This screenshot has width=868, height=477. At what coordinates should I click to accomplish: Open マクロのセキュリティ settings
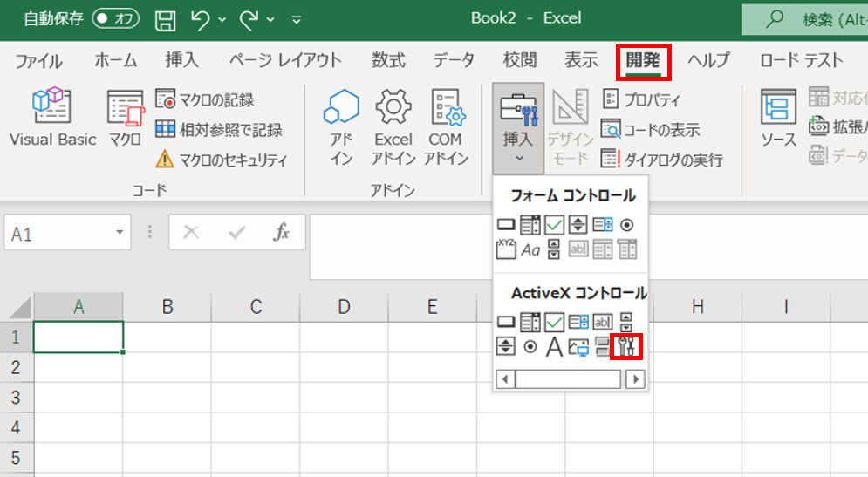click(222, 160)
